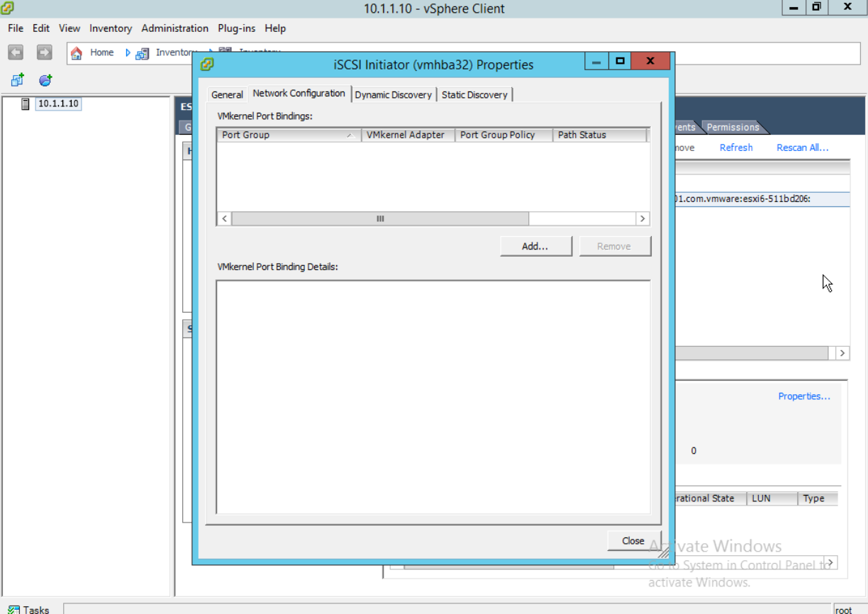Switch to the General tab
The image size is (868, 614).
[226, 94]
